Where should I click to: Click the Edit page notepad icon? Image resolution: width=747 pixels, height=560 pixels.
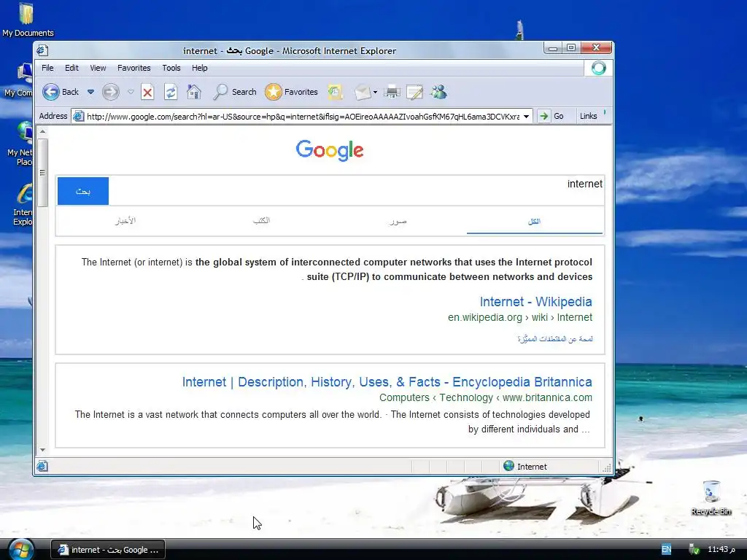pos(414,92)
